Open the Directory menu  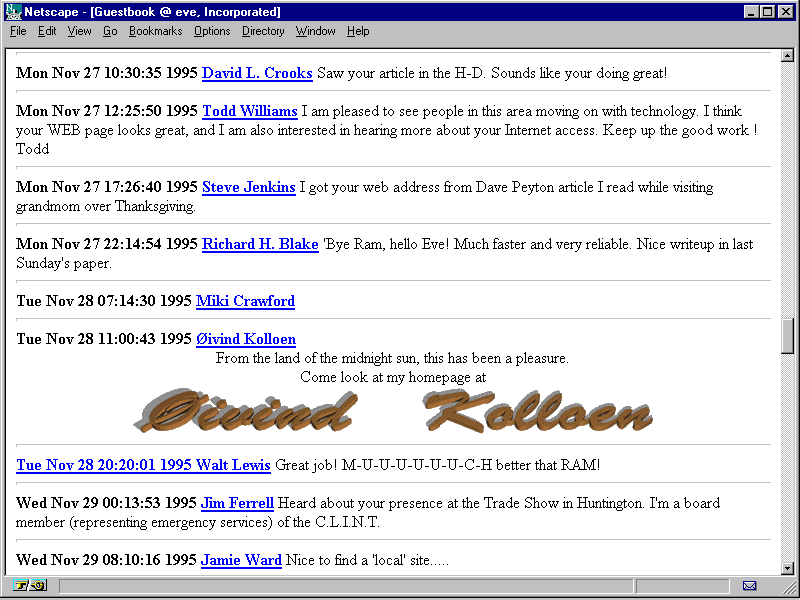point(263,31)
